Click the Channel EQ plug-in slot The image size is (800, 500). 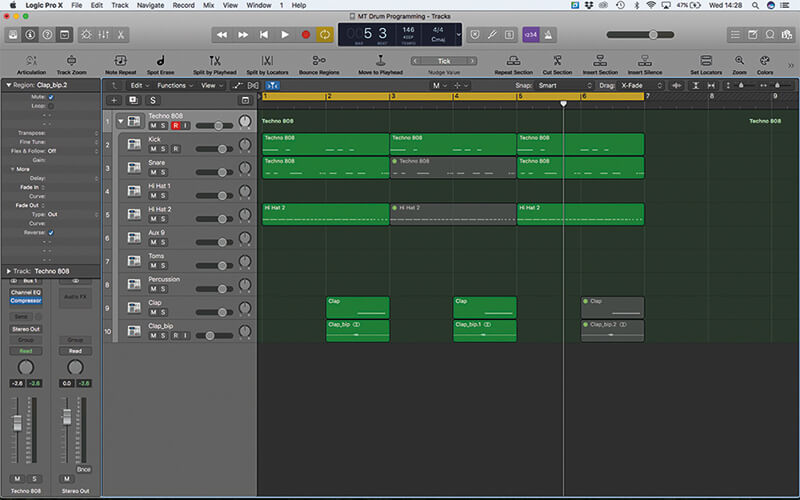[26, 292]
